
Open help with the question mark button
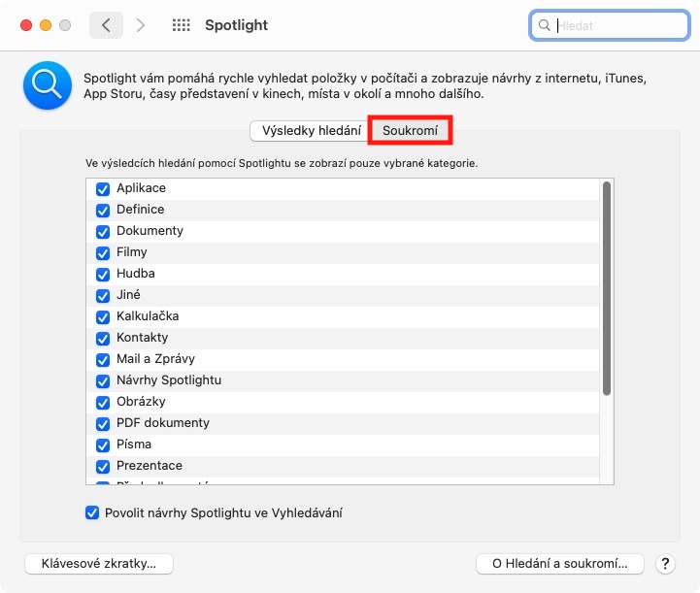[x=665, y=564]
